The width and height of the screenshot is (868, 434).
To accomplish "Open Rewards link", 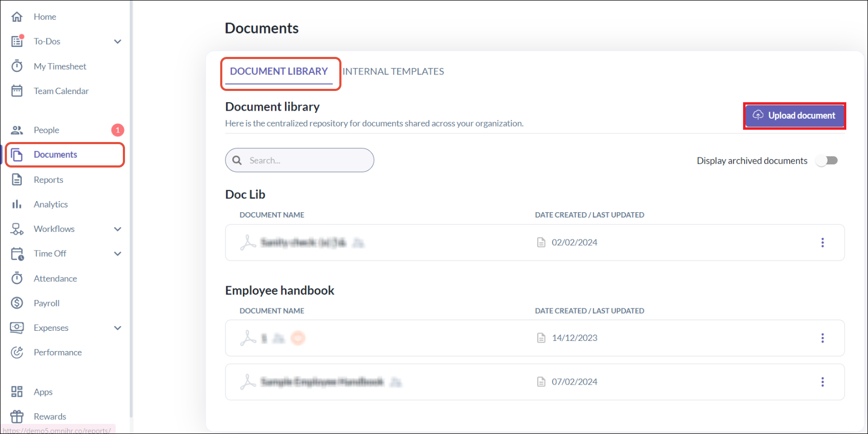I will tap(50, 416).
